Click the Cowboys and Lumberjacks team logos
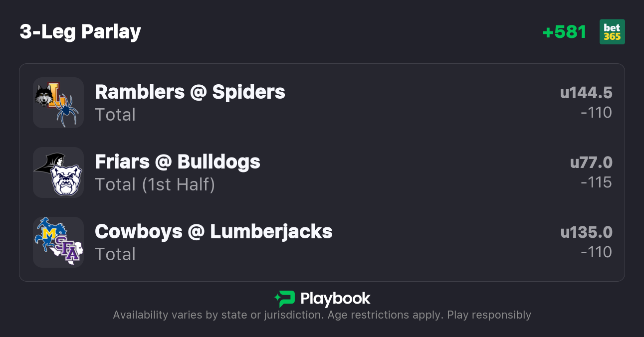This screenshot has height=337, width=644. (58, 242)
